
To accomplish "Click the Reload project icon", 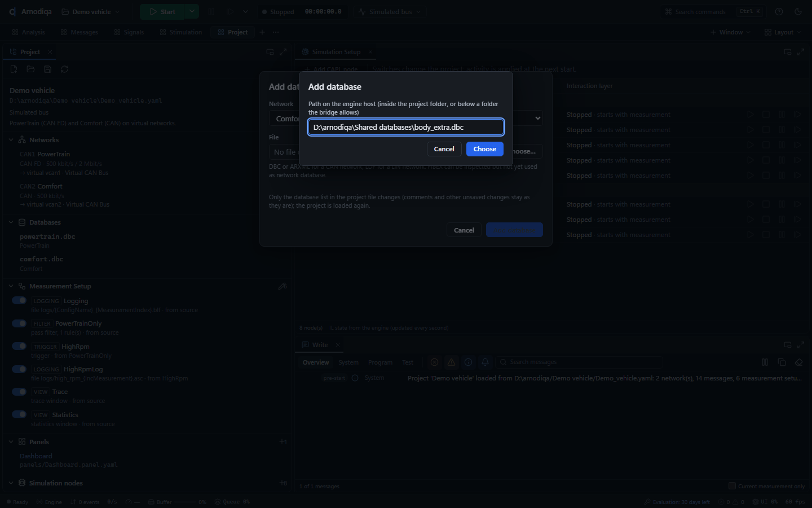I will click(64, 69).
